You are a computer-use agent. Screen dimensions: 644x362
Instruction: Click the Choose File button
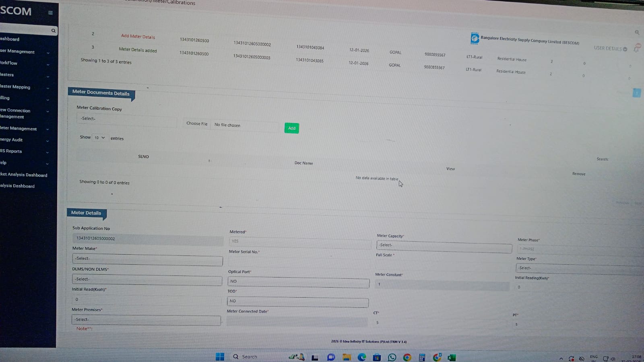tap(197, 123)
